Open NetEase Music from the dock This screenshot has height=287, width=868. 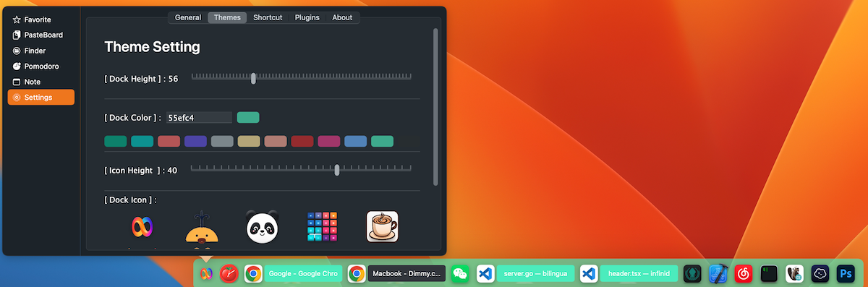tap(744, 274)
